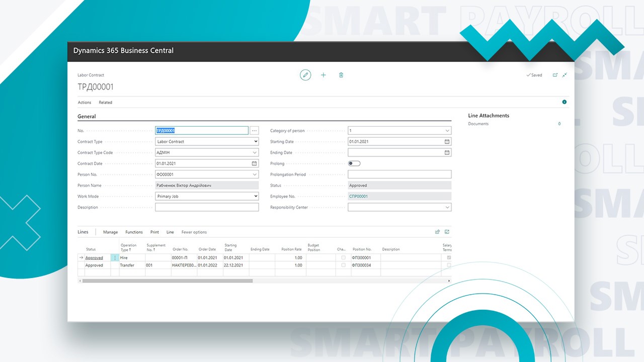Open the Contract Type dropdown
Screen dimensions: 644x362
[207, 141]
